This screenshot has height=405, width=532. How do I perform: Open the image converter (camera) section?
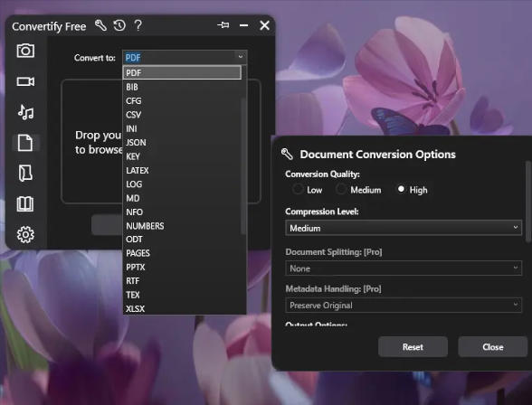(x=25, y=51)
